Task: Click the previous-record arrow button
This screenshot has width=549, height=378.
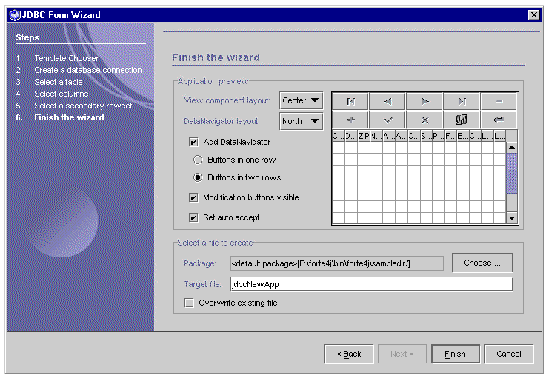Action: (388, 102)
